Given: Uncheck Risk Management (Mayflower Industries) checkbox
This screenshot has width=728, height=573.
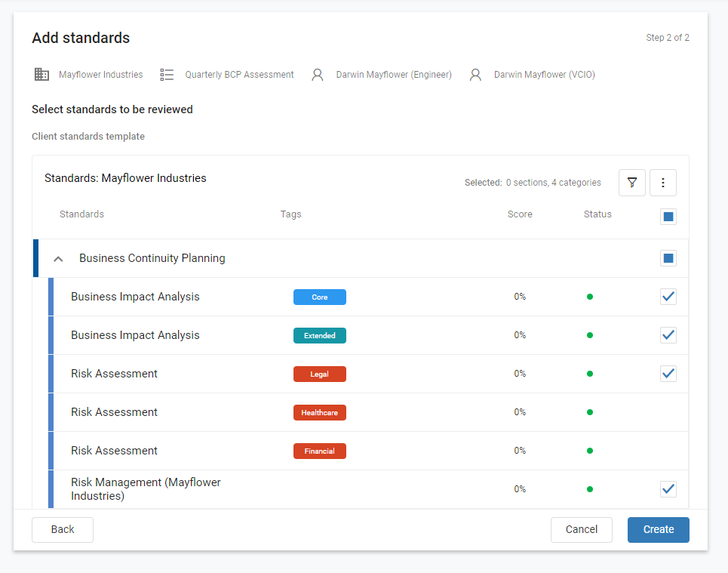Looking at the screenshot, I should pyautogui.click(x=668, y=489).
